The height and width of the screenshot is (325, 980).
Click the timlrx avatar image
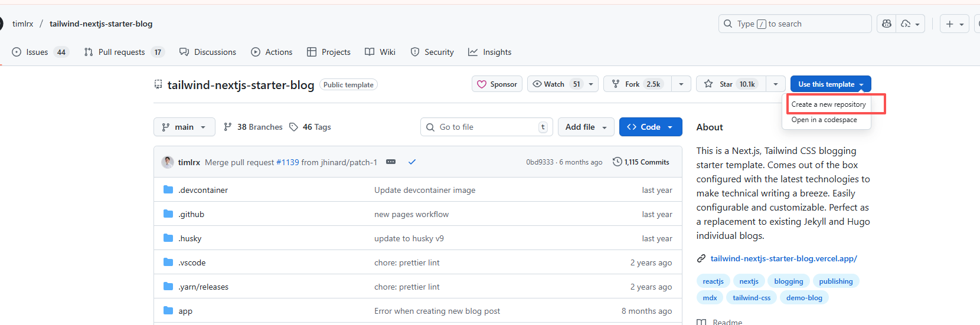pos(168,162)
